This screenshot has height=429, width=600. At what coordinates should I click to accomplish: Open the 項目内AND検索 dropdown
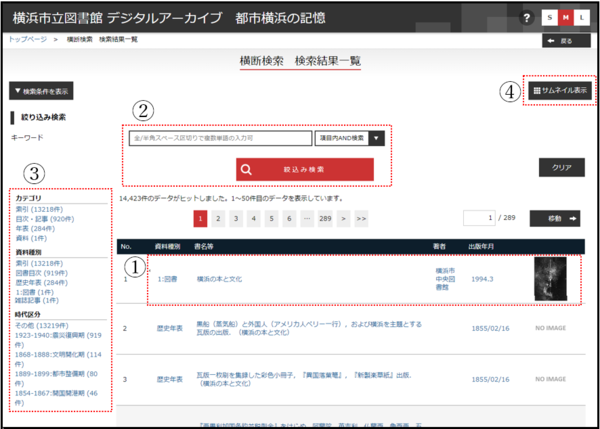point(350,138)
